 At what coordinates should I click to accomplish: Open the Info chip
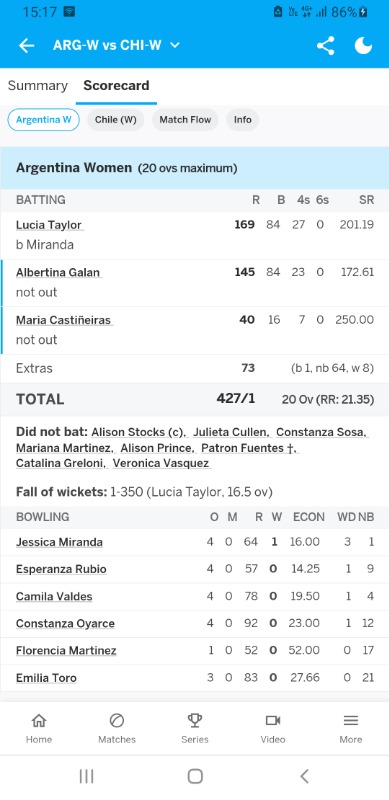tap(242, 120)
